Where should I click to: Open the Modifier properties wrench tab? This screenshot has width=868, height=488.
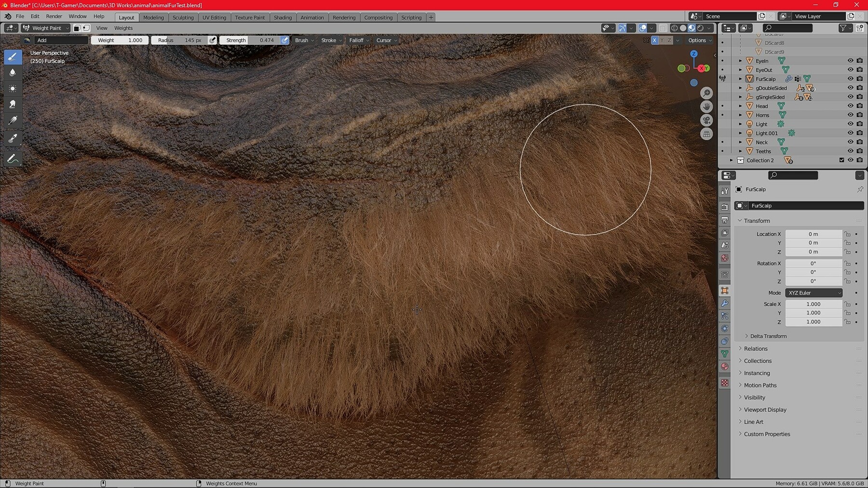(x=725, y=303)
